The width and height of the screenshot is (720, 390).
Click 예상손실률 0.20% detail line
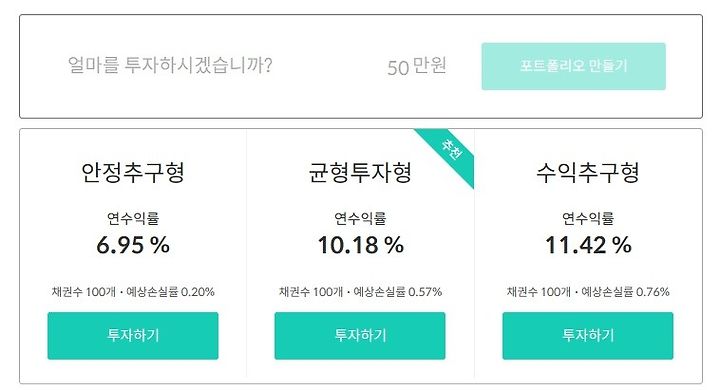170,292
